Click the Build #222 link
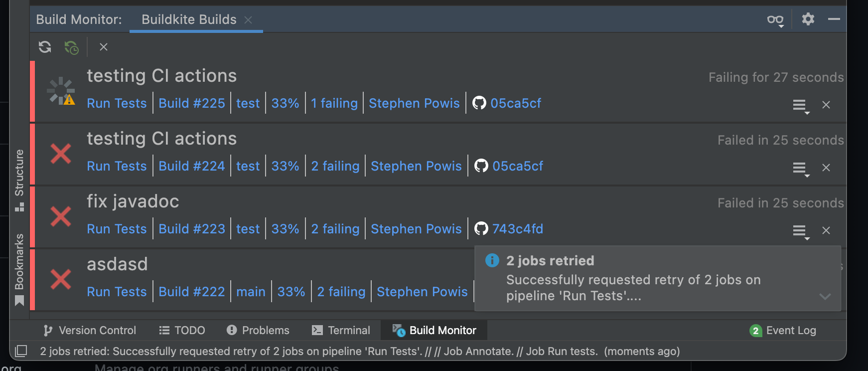The width and height of the screenshot is (868, 371). pos(192,292)
